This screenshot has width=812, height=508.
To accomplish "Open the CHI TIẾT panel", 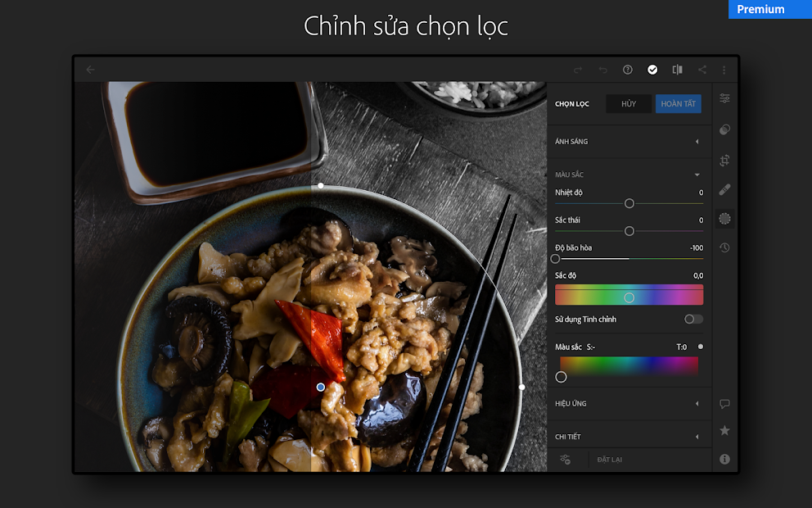I will click(x=629, y=435).
